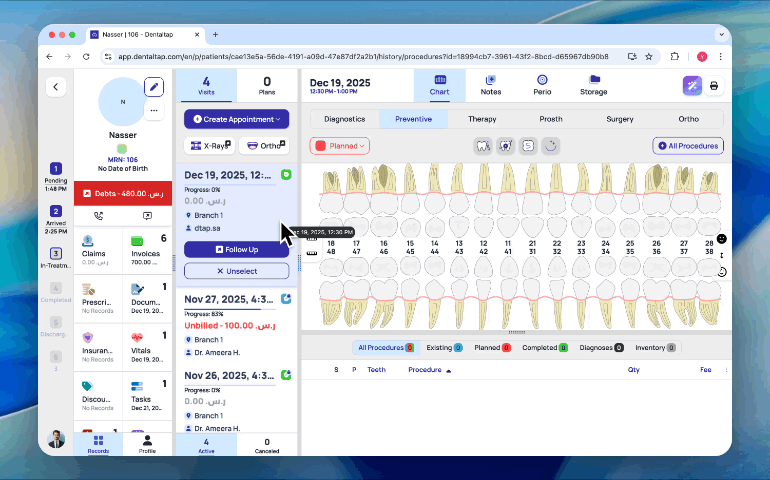Click the edit patient pencil icon
Image resolution: width=770 pixels, height=480 pixels.
click(153, 87)
